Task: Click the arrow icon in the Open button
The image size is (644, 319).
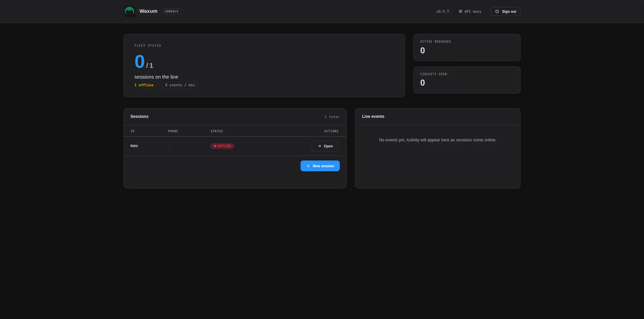Action: [x=319, y=146]
